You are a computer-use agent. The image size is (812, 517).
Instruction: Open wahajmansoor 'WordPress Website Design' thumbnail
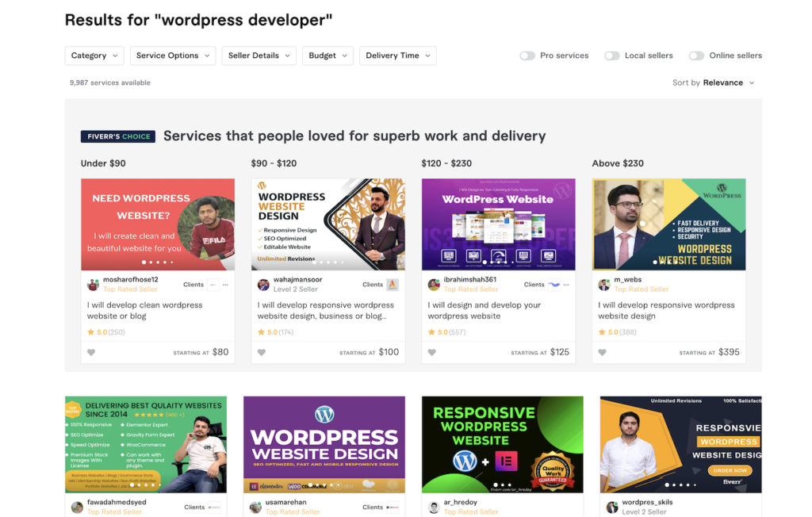tap(328, 224)
